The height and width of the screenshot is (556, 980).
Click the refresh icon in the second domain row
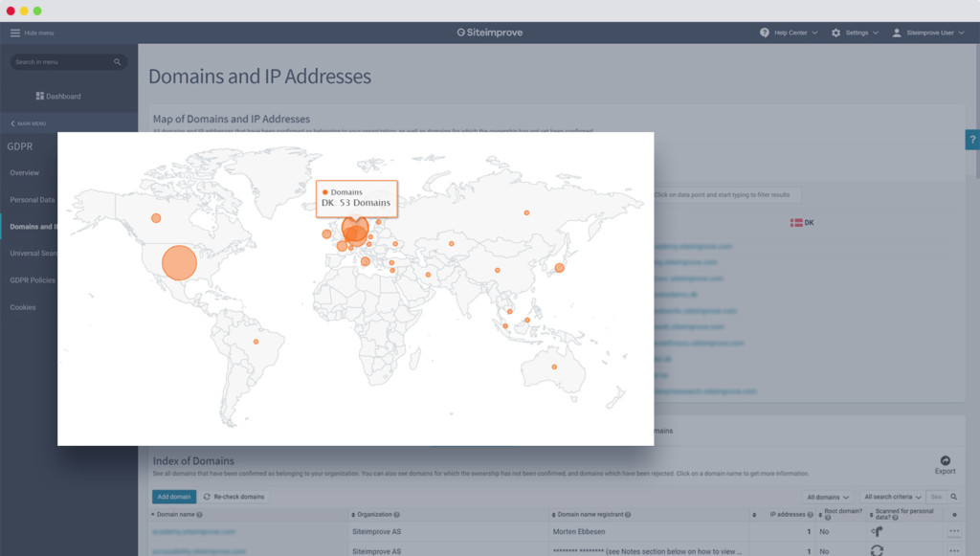click(877, 550)
